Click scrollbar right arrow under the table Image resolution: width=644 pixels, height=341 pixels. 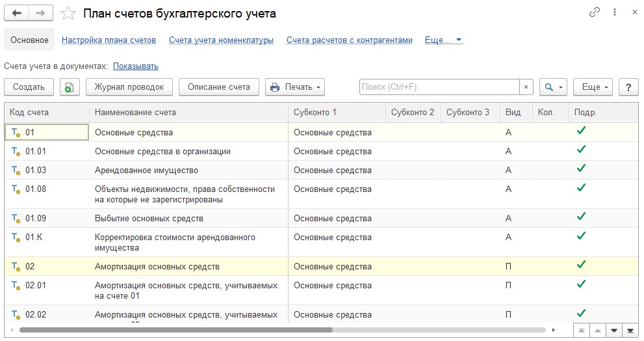553,330
